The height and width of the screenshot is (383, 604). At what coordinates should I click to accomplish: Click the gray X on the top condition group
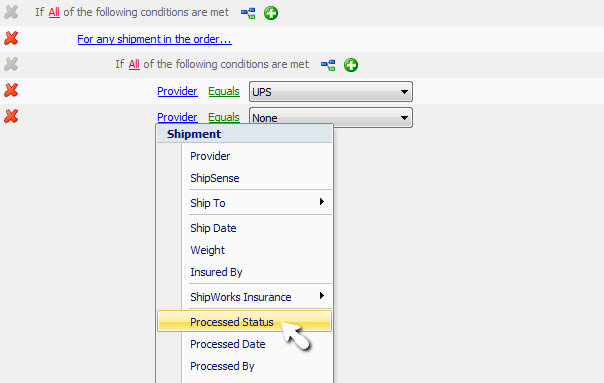[x=11, y=12]
